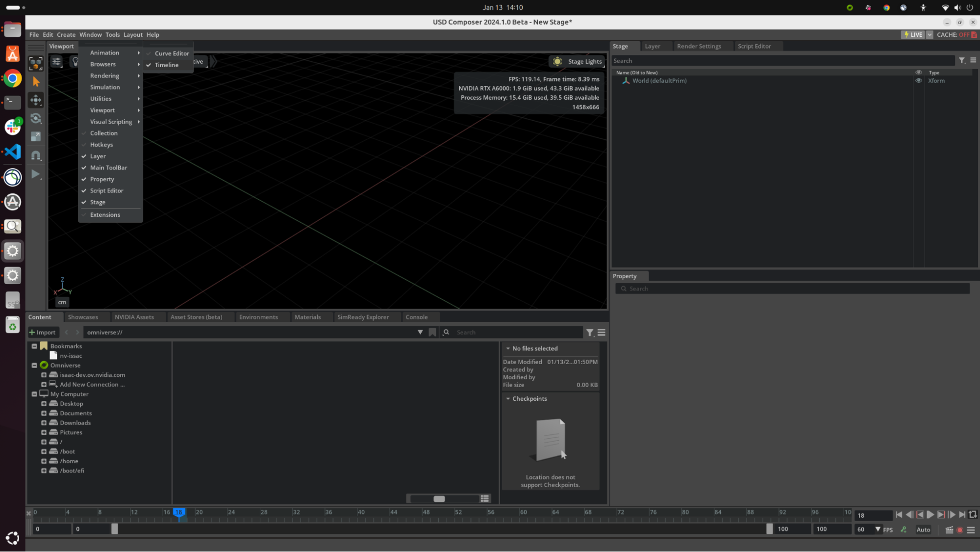This screenshot has height=552, width=980.
Task: Activate the Scale tool
Action: coord(36,136)
